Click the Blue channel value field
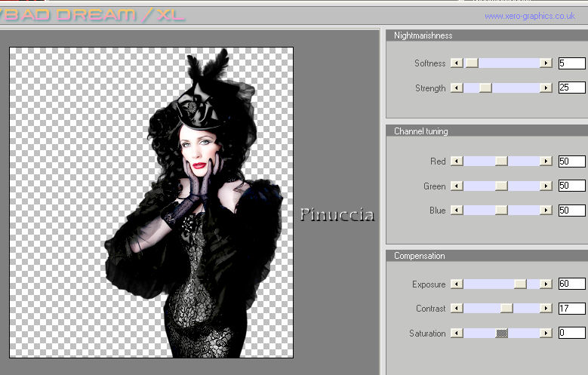588x375 pixels. (x=571, y=211)
